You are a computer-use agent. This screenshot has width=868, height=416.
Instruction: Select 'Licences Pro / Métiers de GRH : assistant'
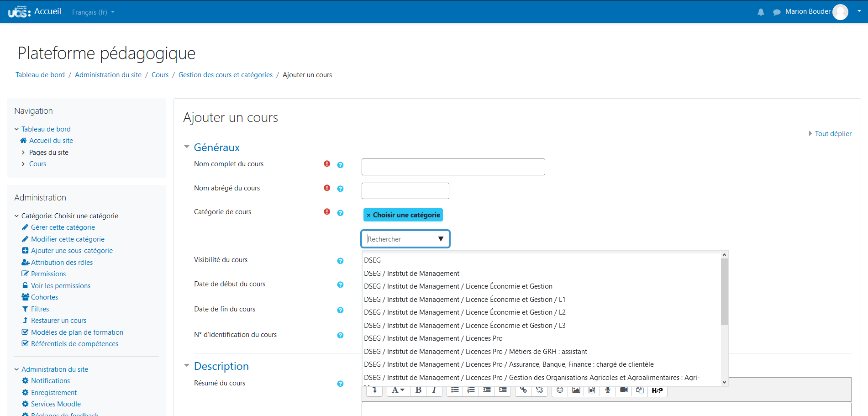[542, 352]
